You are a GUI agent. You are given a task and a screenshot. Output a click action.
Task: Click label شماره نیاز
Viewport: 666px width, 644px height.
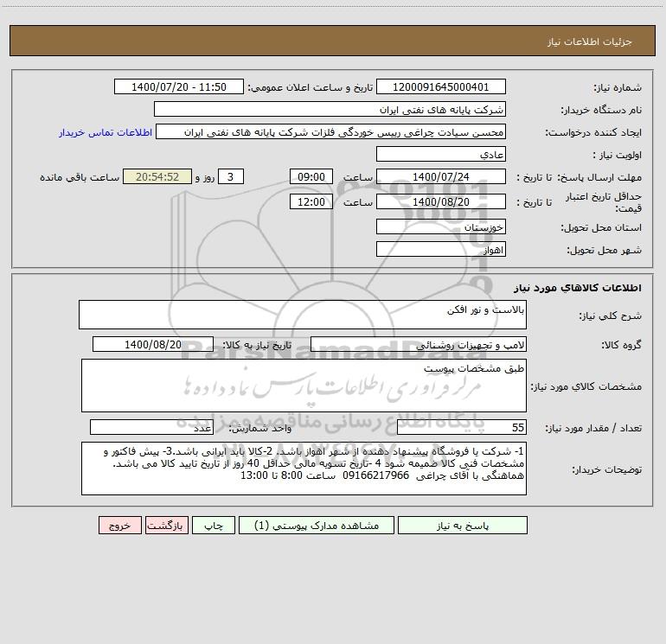tap(618, 88)
